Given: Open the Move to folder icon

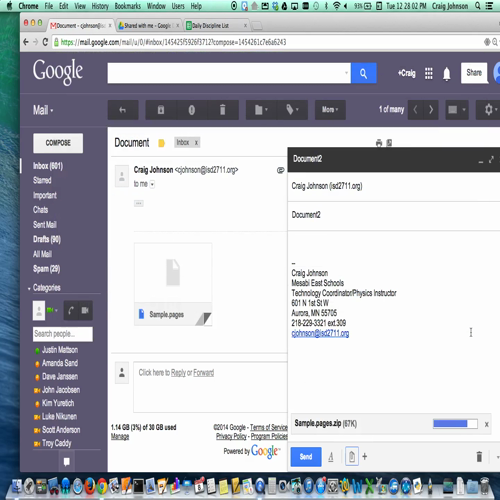Looking at the screenshot, I should tap(261, 110).
